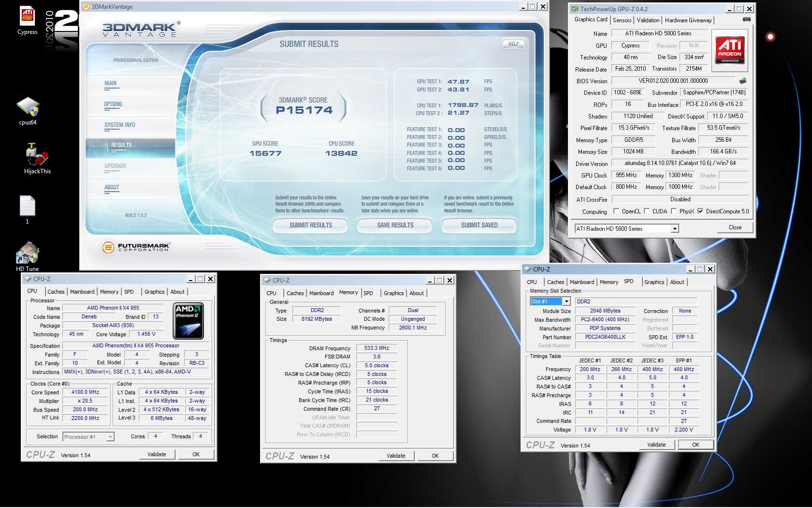Click the DRAM Frequency 533.3 MHz value
The height and width of the screenshot is (508, 812).
(x=377, y=348)
